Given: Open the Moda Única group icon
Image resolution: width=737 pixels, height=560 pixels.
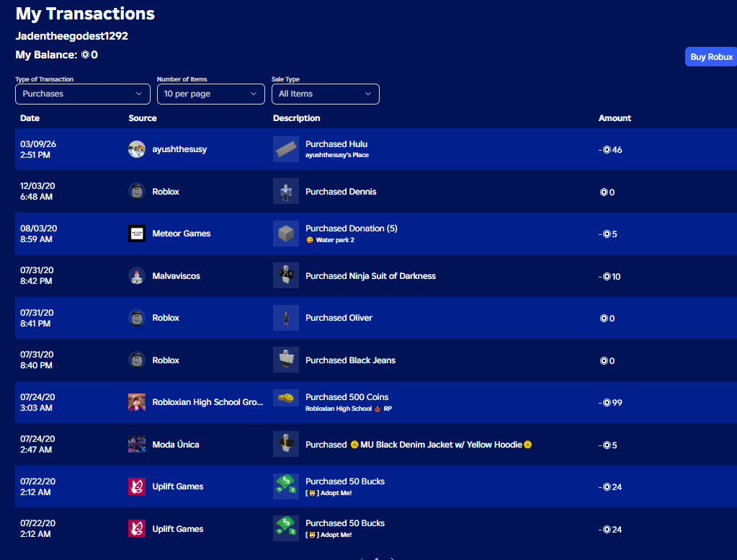Looking at the screenshot, I should coord(137,445).
